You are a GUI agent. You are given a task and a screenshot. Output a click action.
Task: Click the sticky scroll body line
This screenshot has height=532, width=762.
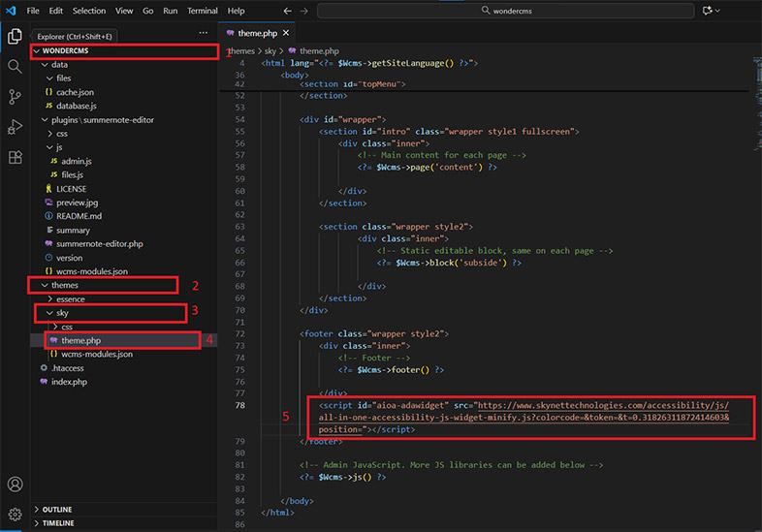point(294,75)
